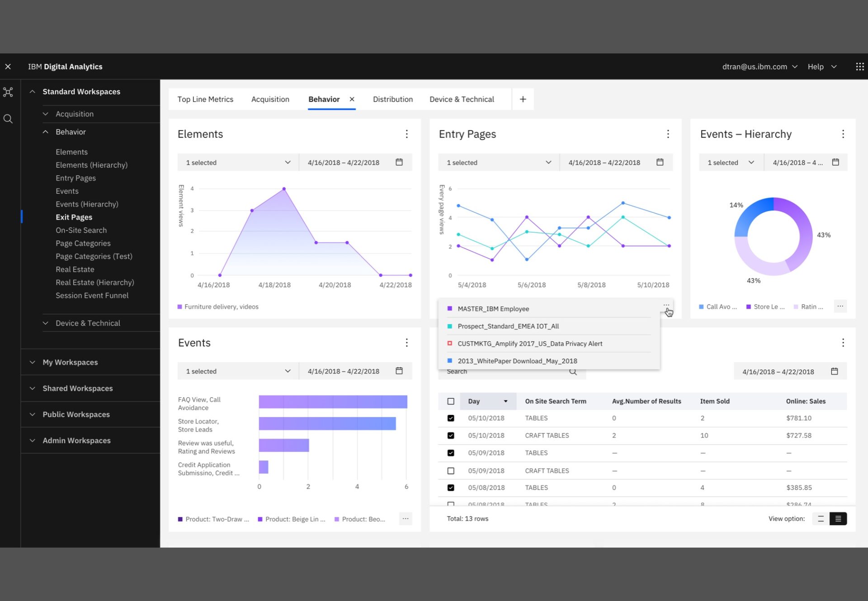The image size is (868, 601).
Task: Uncheck the 05/10/2018 CRAFT TABLES row
Action: point(451,436)
